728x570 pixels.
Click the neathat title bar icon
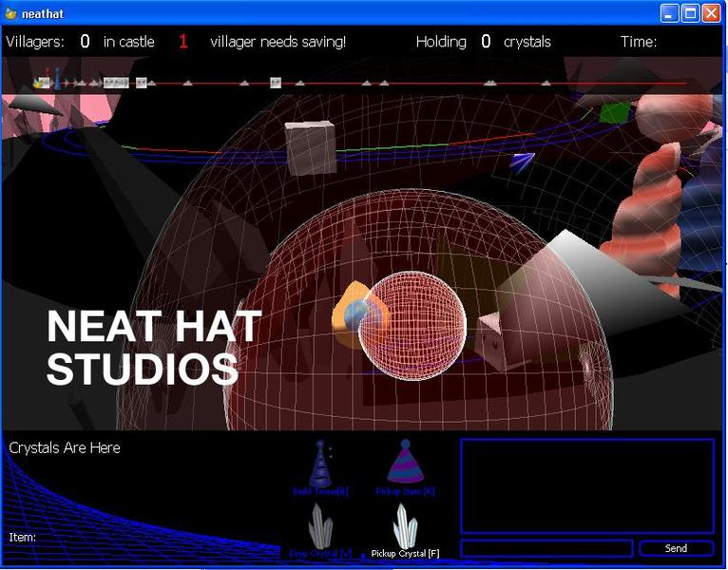tap(11, 13)
